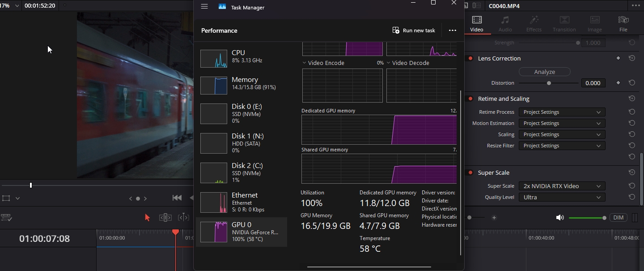Viewport: 644px width, 271px height.
Task: Open the Effects inspector tab
Action: 534,24
